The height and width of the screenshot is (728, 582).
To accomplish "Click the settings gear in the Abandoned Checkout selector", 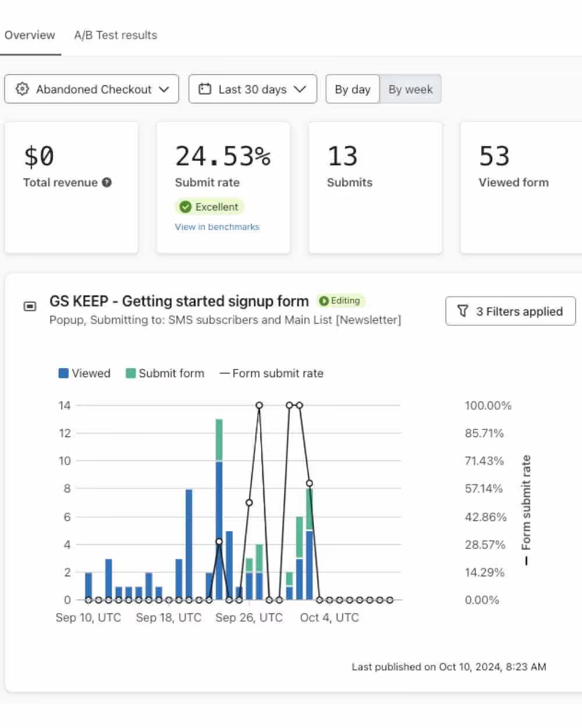I will (22, 89).
